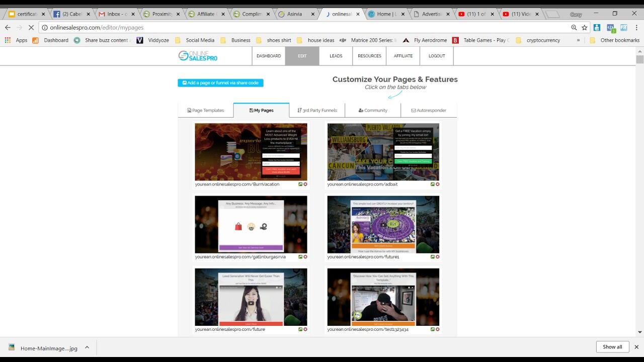Viewport: 644px width, 362px height.
Task: Click green edit icon for BurnVacation page
Action: 300,185
